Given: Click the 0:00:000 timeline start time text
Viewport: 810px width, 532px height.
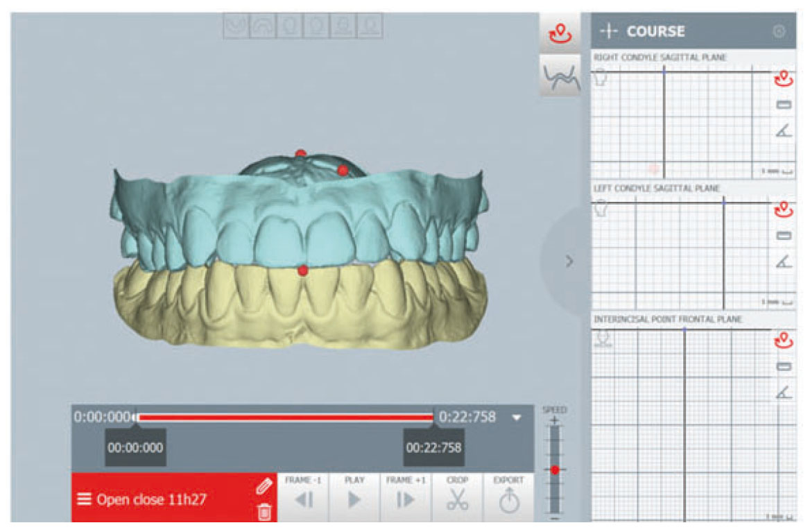Looking at the screenshot, I should pos(102,417).
